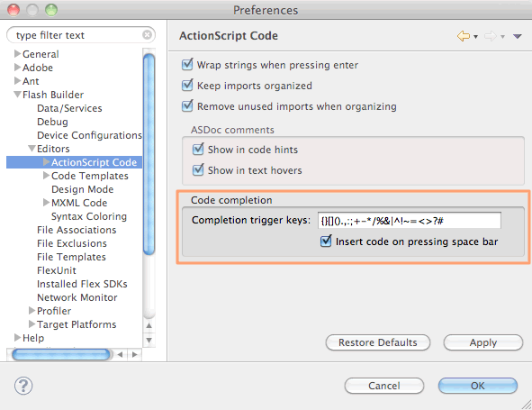The image size is (532, 410).
Task: Click the vertical scrollbar up arrow
Action: (149, 325)
